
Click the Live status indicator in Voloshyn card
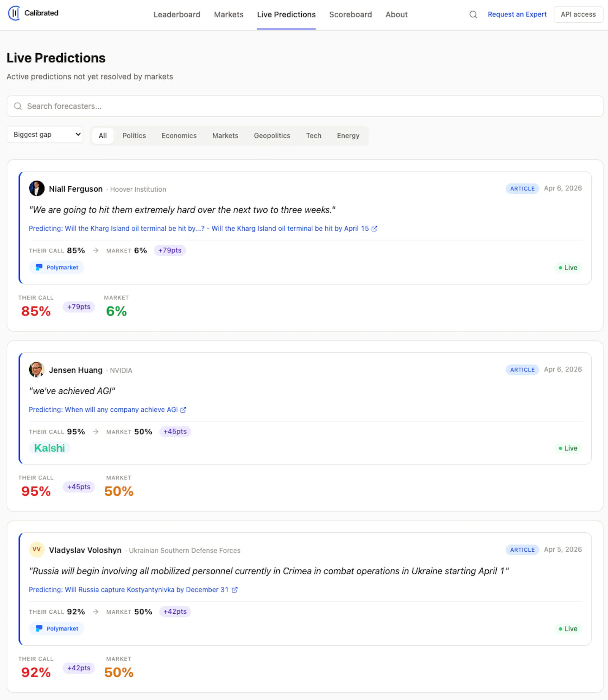pos(568,629)
